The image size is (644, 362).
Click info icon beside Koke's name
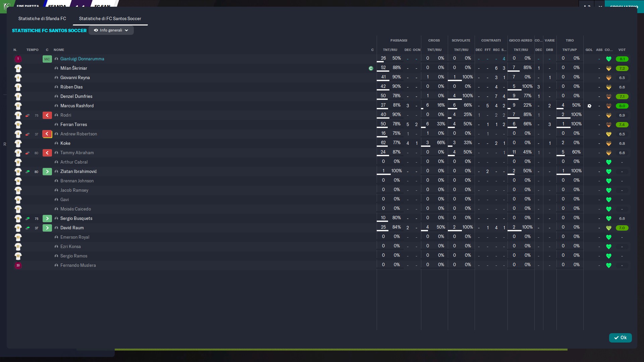click(x=56, y=143)
